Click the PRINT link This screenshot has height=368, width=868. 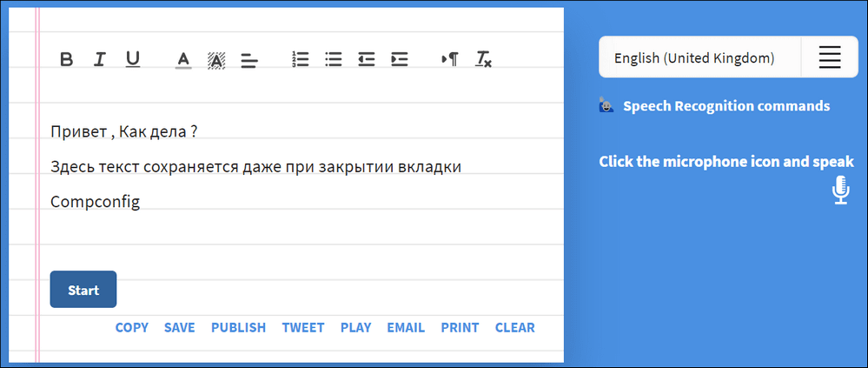tap(460, 327)
